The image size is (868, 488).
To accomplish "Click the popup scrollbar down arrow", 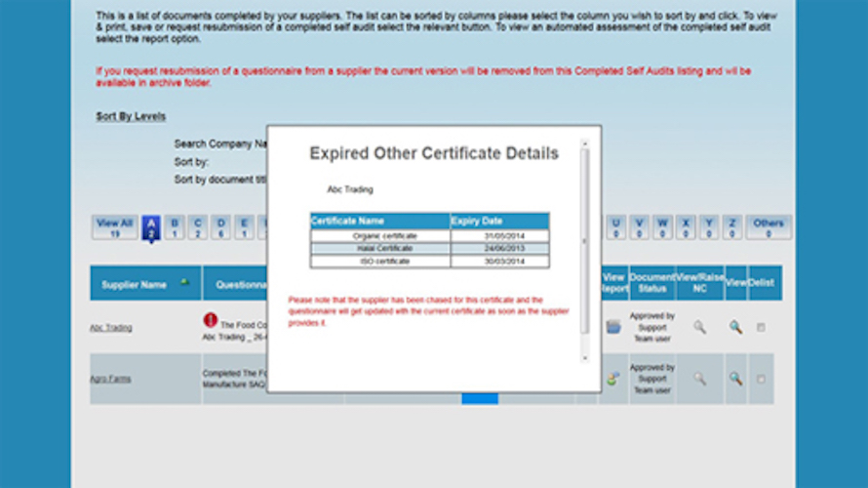I will (584, 358).
